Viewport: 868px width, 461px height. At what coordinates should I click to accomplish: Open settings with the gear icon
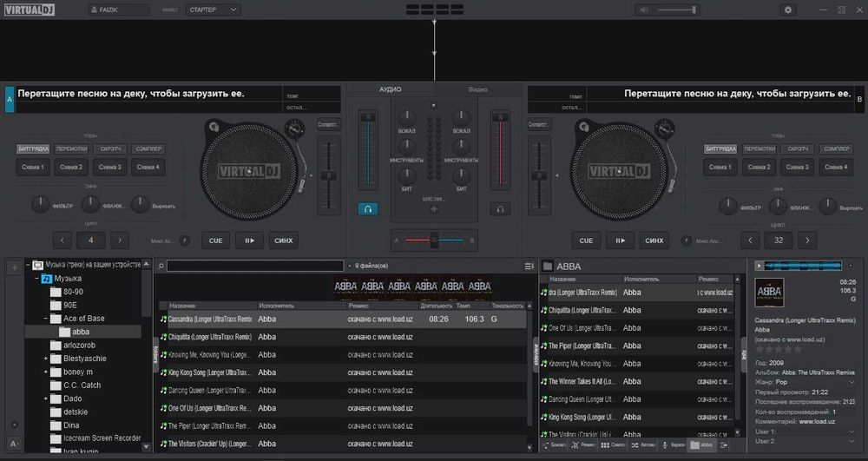788,10
